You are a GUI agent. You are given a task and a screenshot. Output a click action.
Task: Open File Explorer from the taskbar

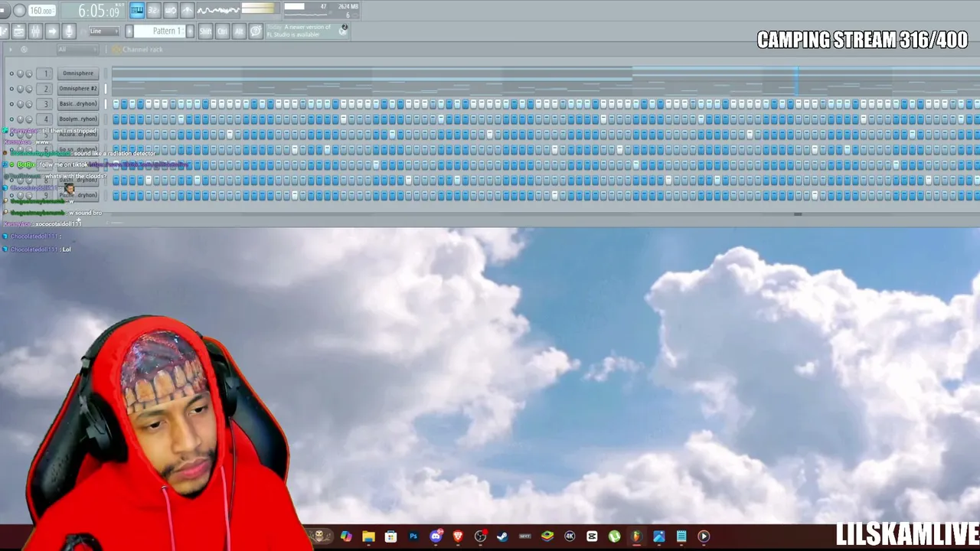click(368, 536)
